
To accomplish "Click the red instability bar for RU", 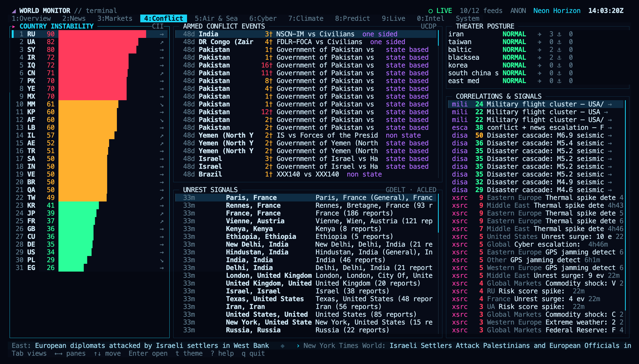I will pos(102,34).
